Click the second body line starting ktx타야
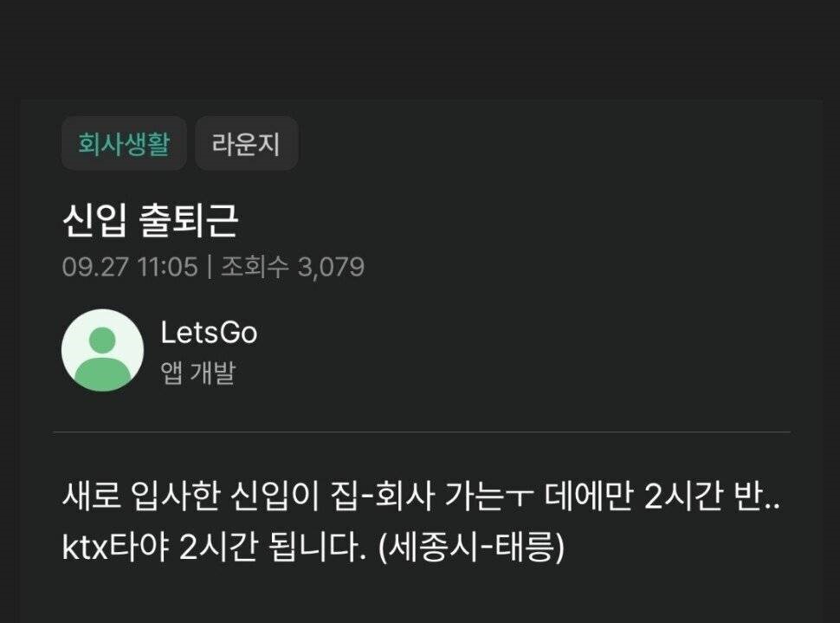 (x=313, y=548)
